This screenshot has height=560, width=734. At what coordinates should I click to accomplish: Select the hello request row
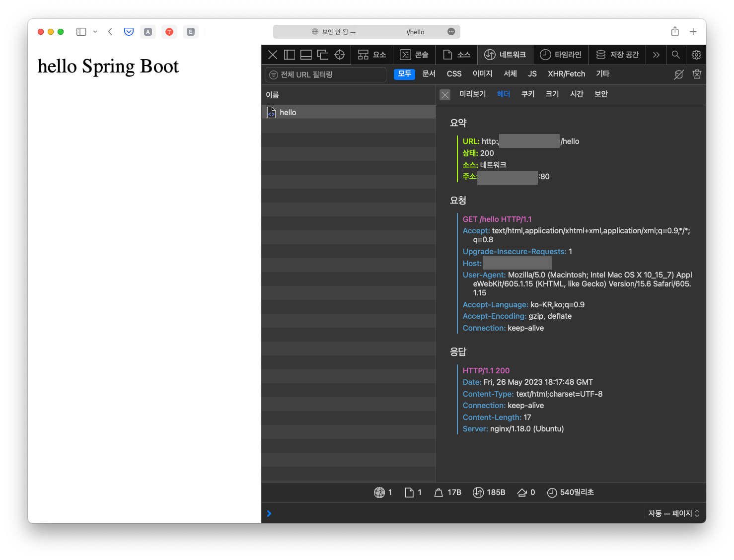coord(349,112)
